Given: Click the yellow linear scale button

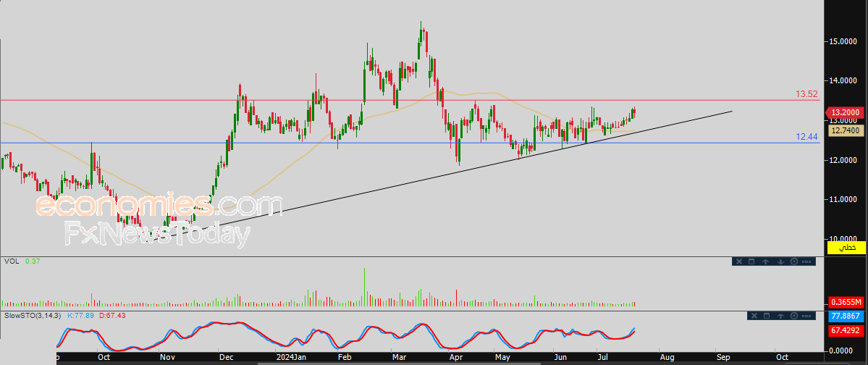Looking at the screenshot, I should pos(846,248).
